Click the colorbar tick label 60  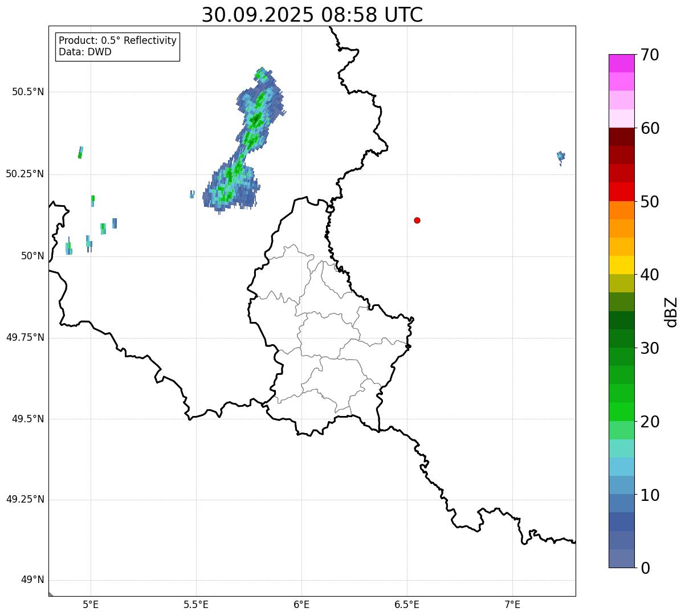650,128
